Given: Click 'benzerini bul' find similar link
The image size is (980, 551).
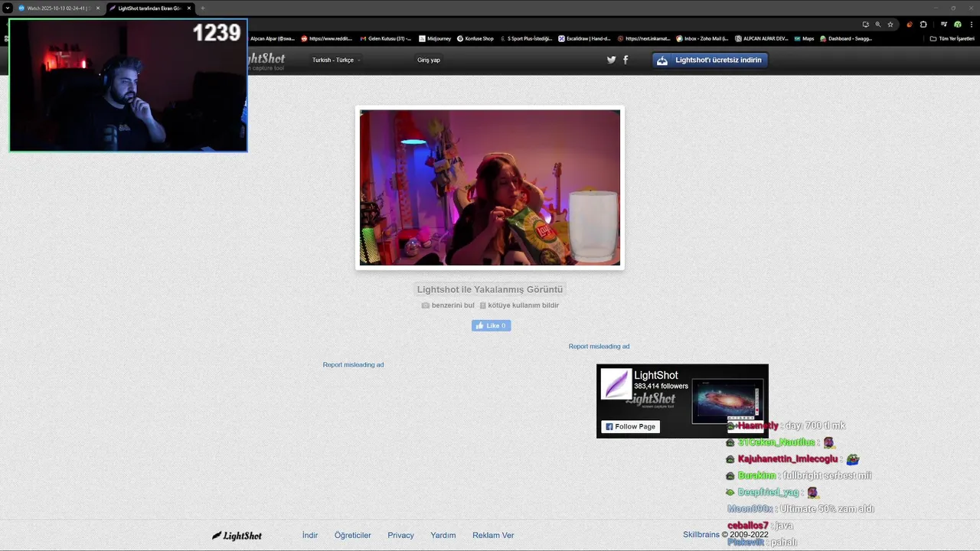Looking at the screenshot, I should click(448, 305).
